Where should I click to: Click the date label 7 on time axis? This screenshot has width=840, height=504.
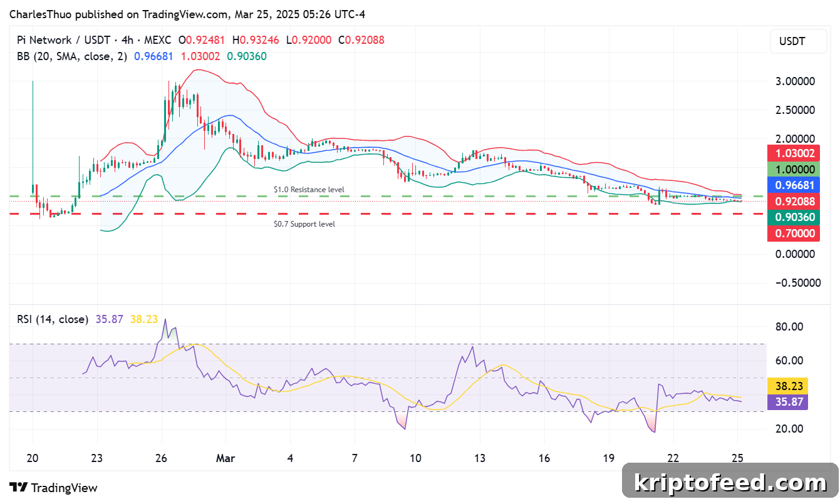355,458
